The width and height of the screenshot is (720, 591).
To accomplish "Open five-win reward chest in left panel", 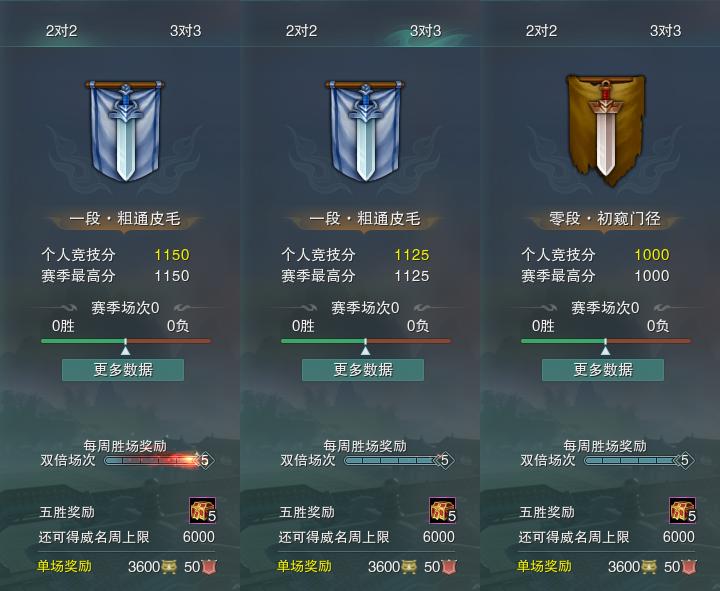I will click(202, 510).
